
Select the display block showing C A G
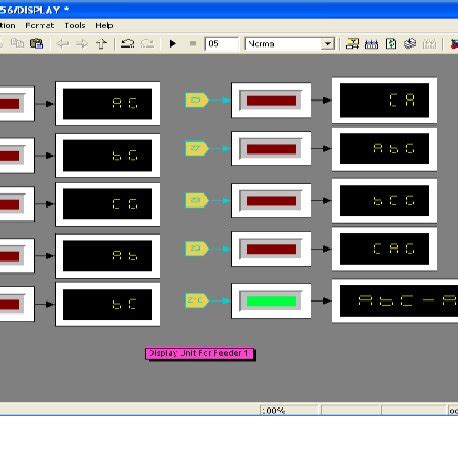(x=384, y=249)
